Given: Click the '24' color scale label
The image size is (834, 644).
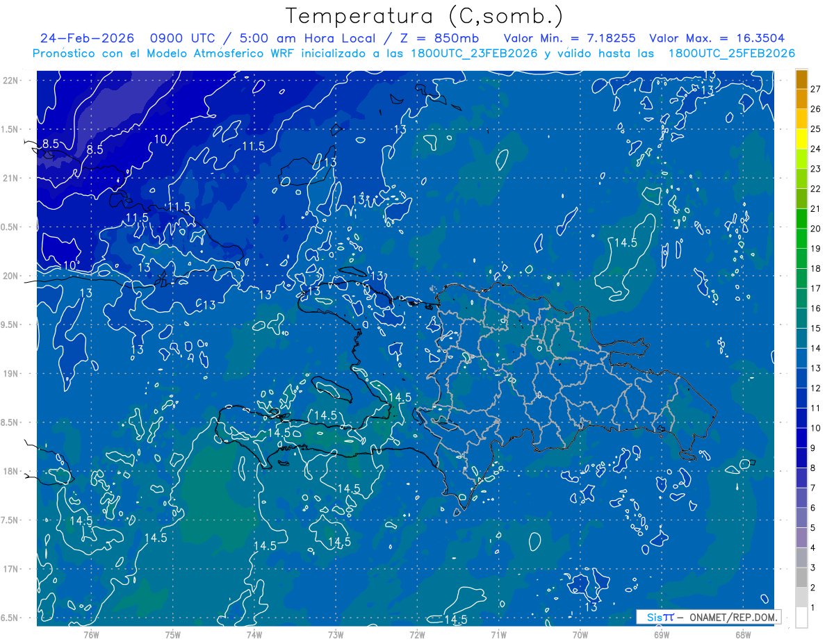Looking at the screenshot, I should pyautogui.click(x=816, y=149).
